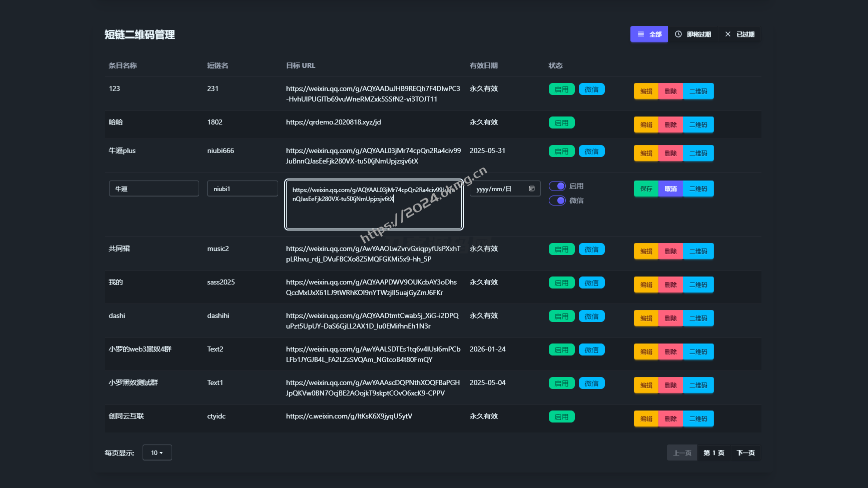Image resolution: width=868 pixels, height=488 pixels.
Task: Click 二维码 button for the 123 entry
Action: click(698, 91)
